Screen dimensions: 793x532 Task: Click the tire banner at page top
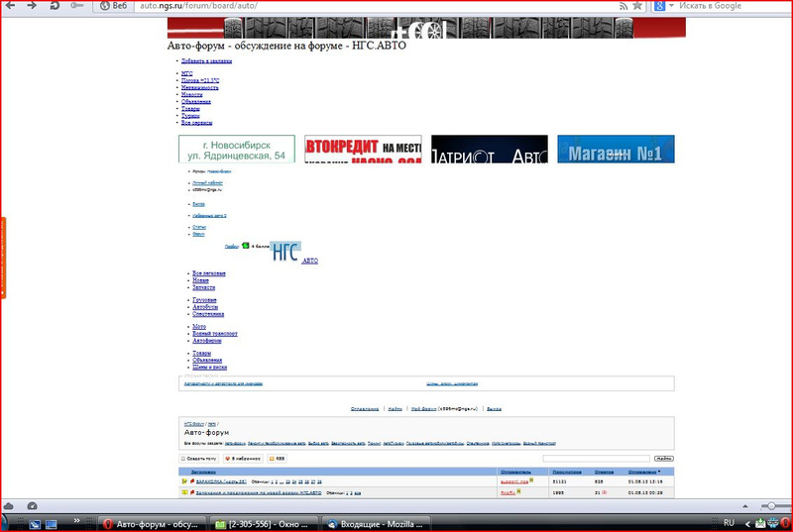[426, 28]
